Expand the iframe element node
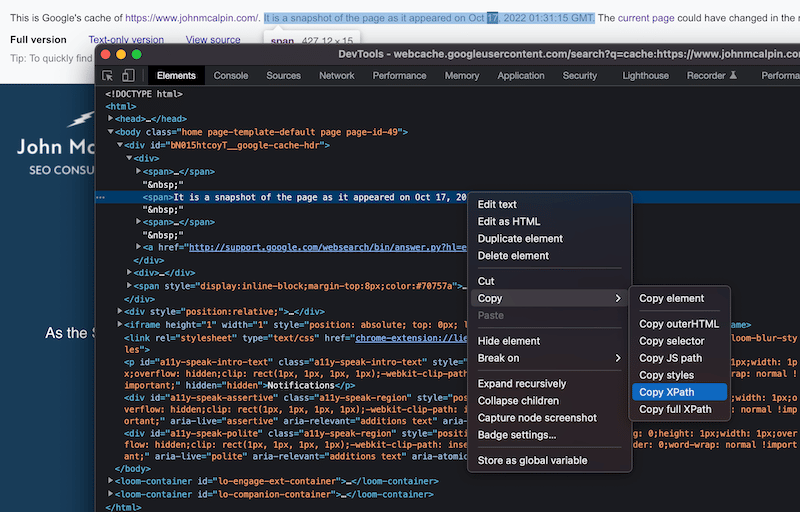The height and width of the screenshot is (512, 800). 120,324
